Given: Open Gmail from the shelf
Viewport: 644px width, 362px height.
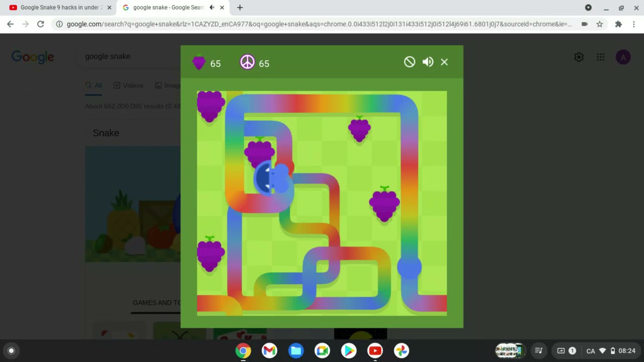Looking at the screenshot, I should point(270,351).
